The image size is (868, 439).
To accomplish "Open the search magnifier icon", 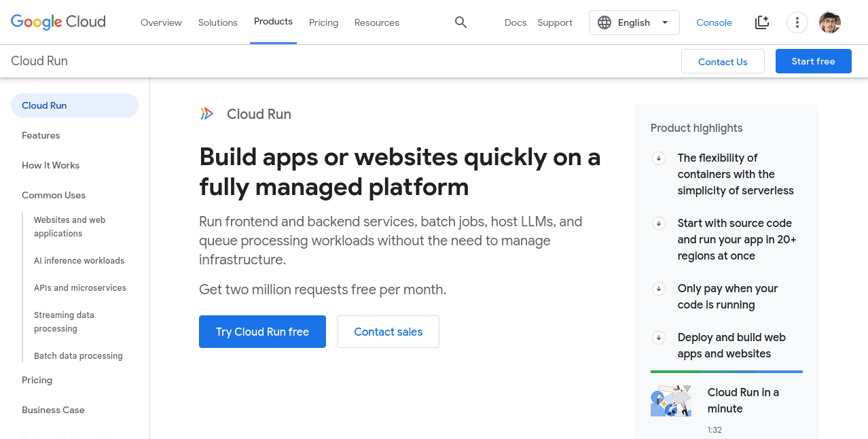I will pyautogui.click(x=460, y=22).
